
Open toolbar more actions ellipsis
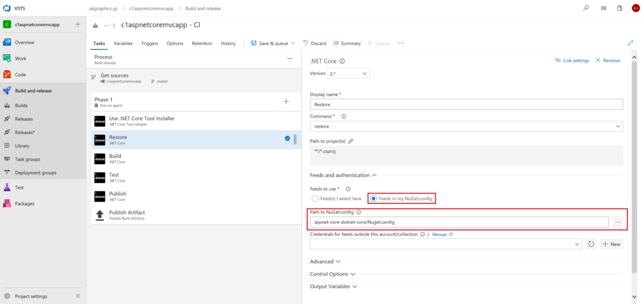(x=401, y=43)
